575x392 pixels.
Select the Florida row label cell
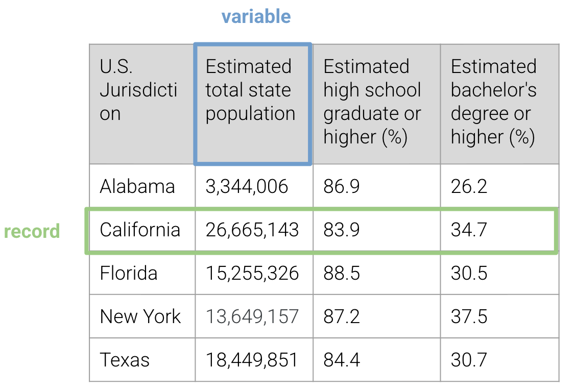pos(129,273)
